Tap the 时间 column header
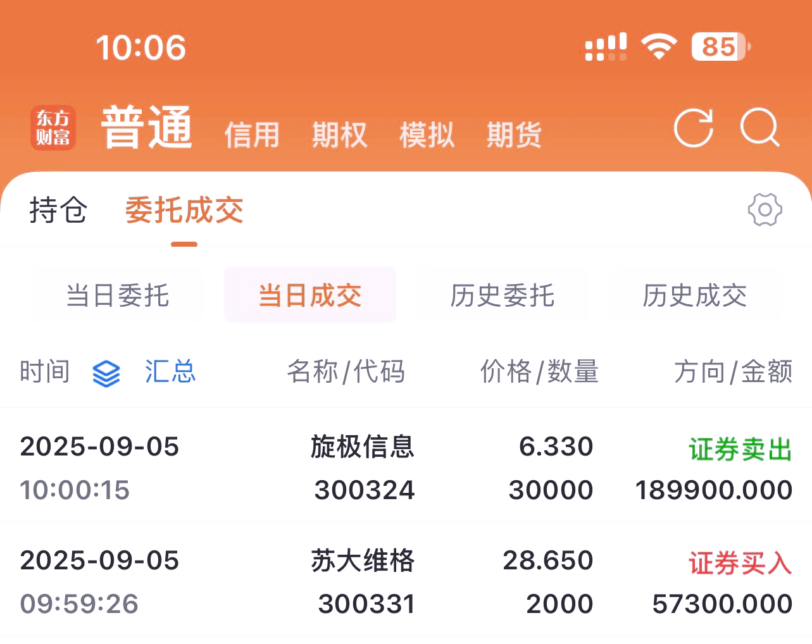Viewport: 812px width, 644px height. pos(45,371)
